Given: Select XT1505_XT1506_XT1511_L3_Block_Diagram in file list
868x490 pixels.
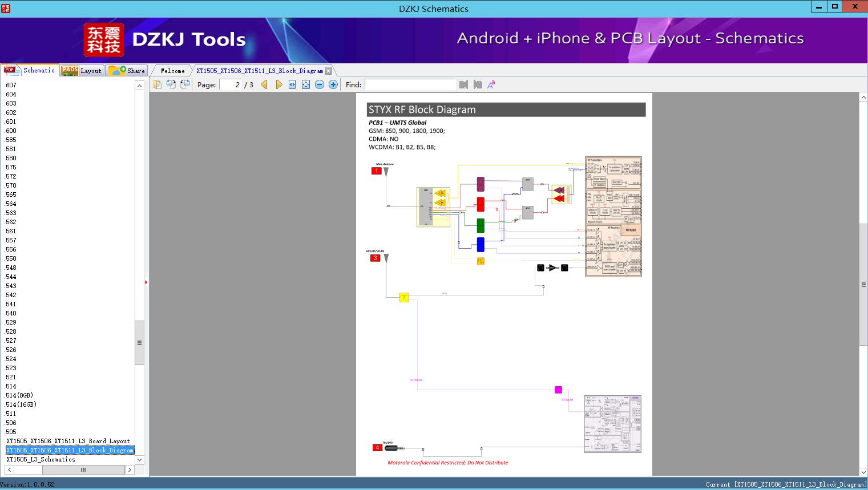Looking at the screenshot, I should click(70, 450).
